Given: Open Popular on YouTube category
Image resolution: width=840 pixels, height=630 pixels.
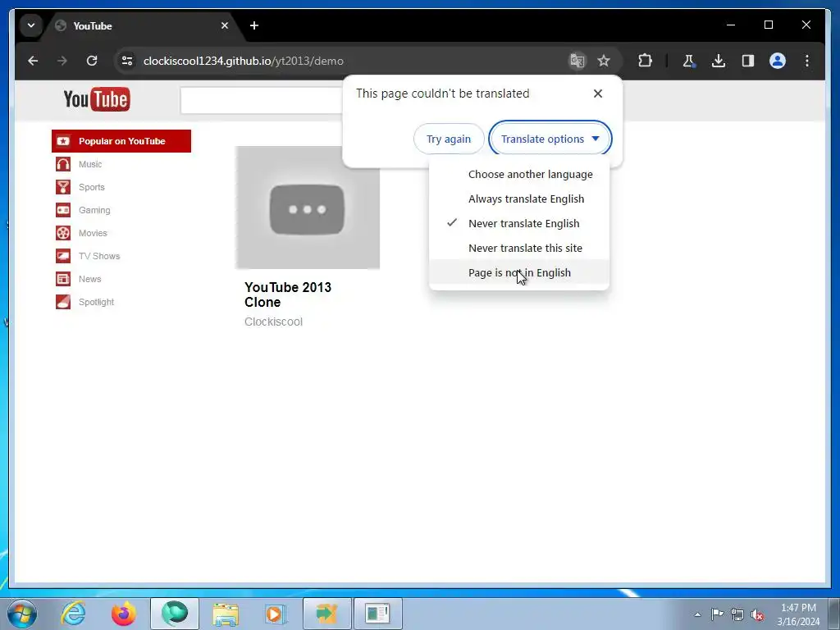Looking at the screenshot, I should [121, 141].
